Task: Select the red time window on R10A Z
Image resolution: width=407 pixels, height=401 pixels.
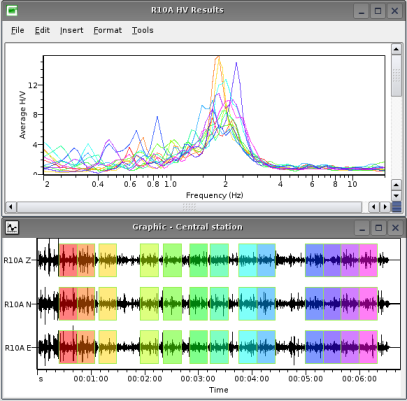Action: 68,260
